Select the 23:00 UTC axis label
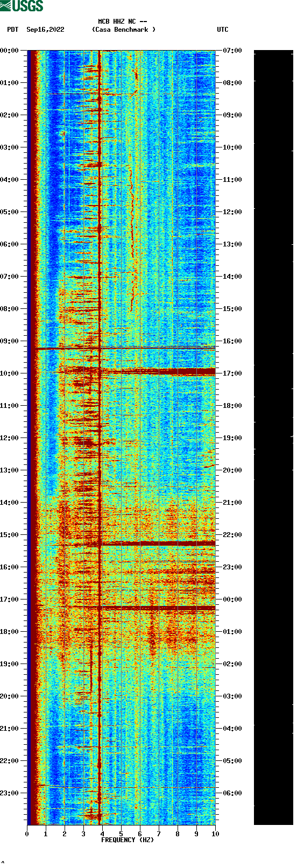This screenshot has width=297, height=868. coord(232,567)
